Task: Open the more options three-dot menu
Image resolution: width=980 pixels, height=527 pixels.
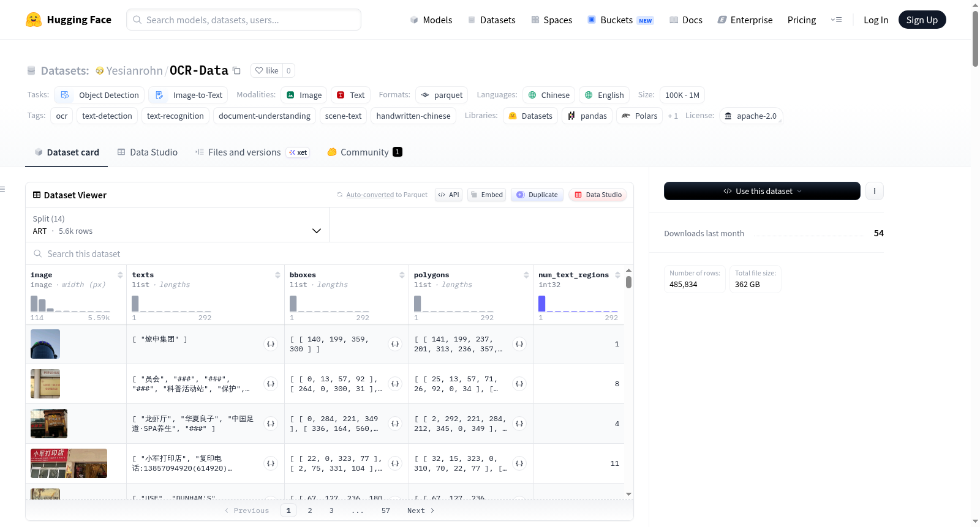Action: coord(874,191)
